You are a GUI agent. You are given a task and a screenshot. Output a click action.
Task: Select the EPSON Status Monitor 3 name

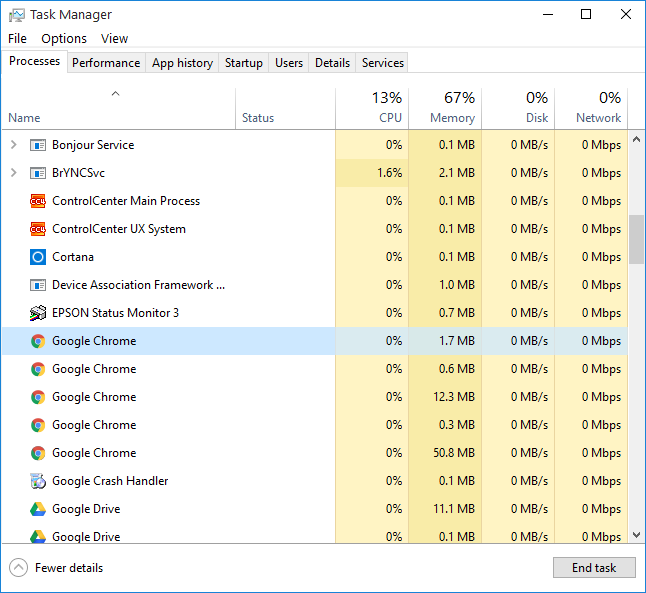click(x=115, y=313)
